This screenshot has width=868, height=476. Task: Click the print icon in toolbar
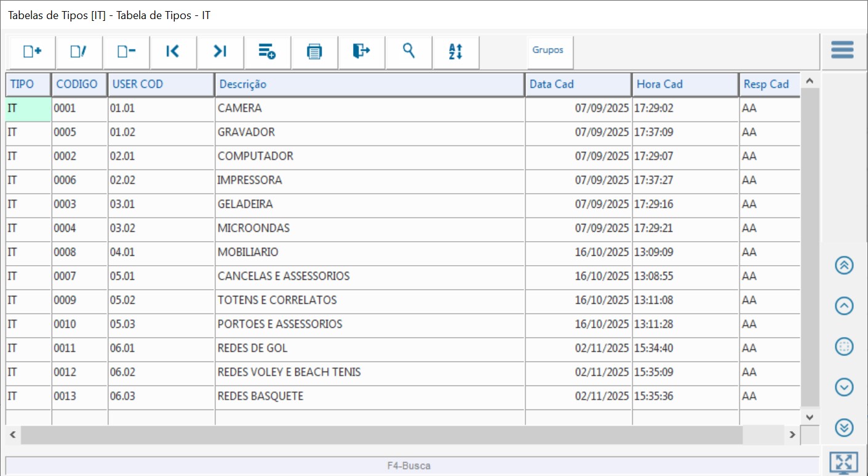pos(314,52)
